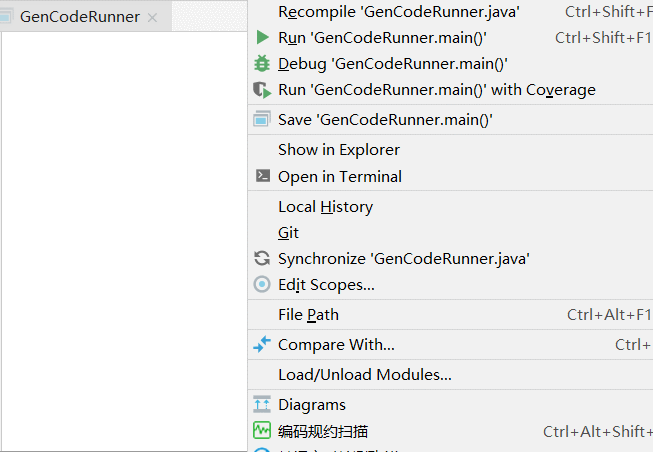
Task: Click the Save configuration window icon
Action: coord(262,120)
